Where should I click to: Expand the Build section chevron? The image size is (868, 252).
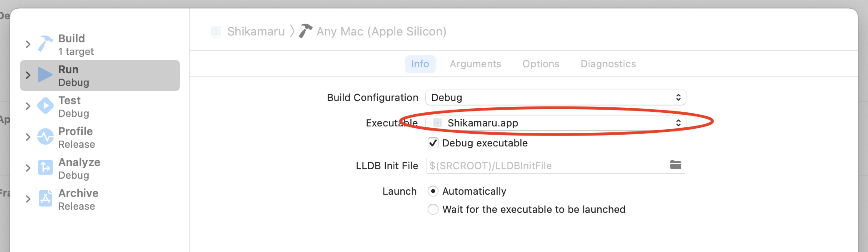point(28,44)
